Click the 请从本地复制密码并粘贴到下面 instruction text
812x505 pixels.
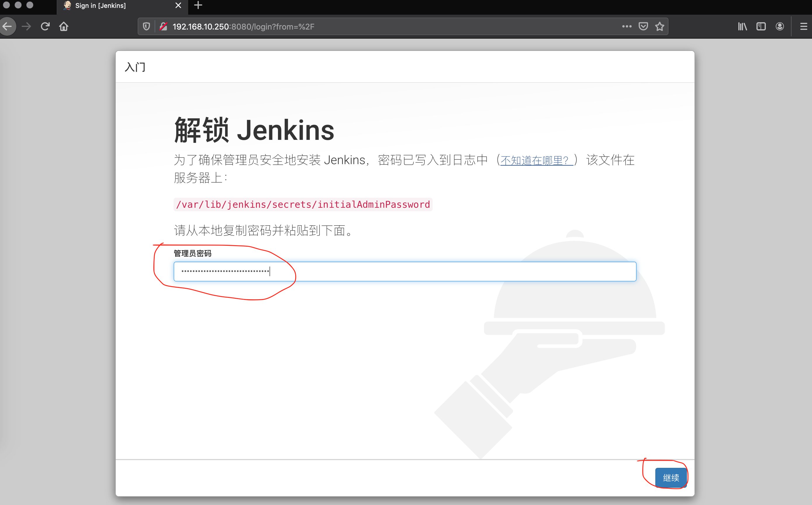point(263,231)
